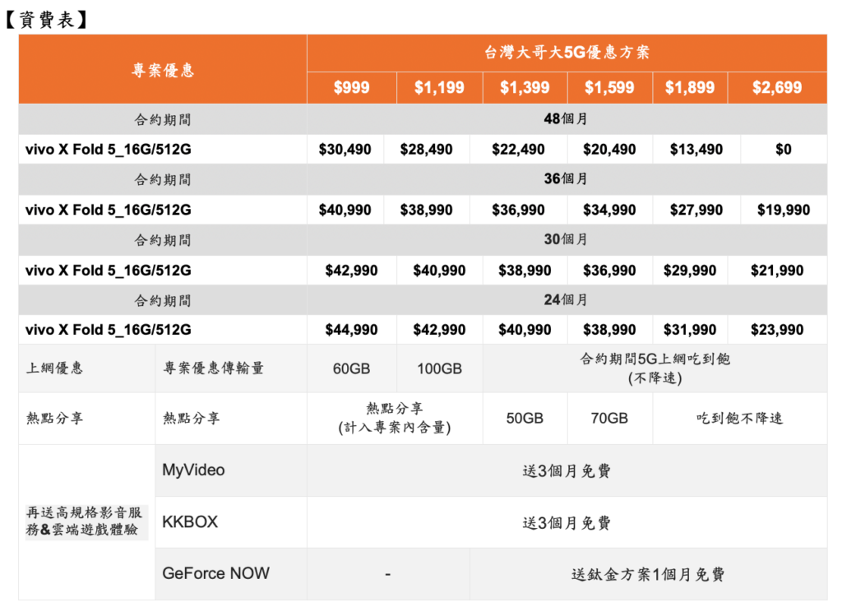Select the $999 plan column header
Viewport: 842px width, 616px height.
352,87
